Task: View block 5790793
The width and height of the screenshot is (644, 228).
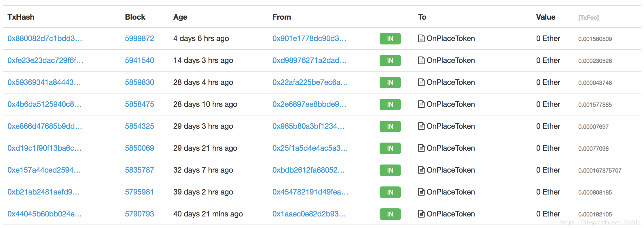Action: (139, 214)
